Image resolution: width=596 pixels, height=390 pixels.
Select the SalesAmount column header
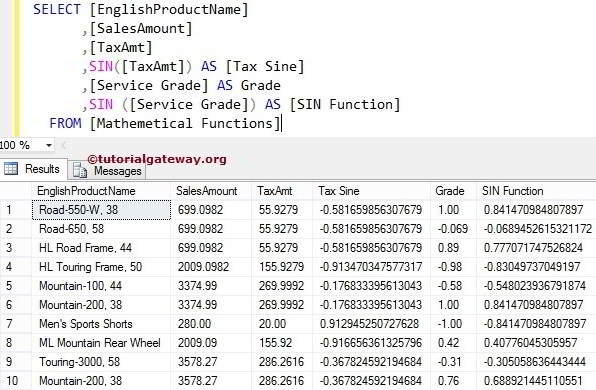(206, 191)
